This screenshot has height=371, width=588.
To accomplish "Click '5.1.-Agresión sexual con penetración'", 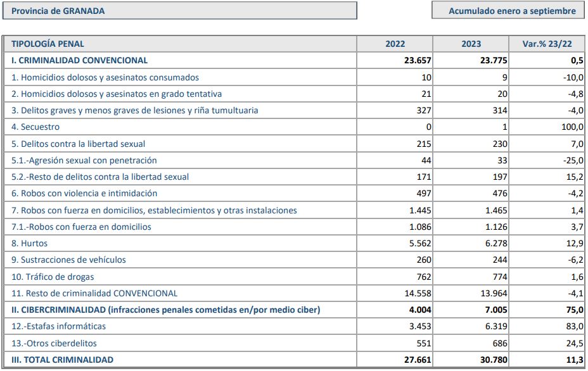I will [84, 160].
